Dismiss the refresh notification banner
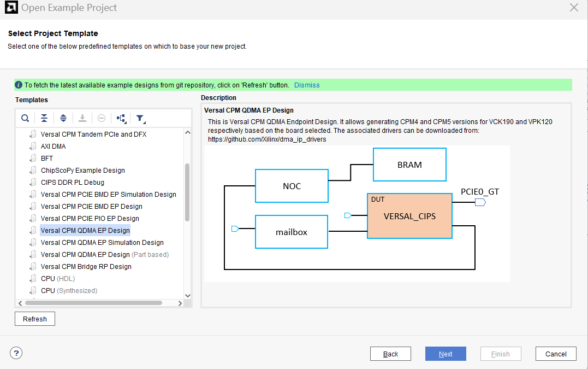This screenshot has width=588, height=369. point(307,85)
